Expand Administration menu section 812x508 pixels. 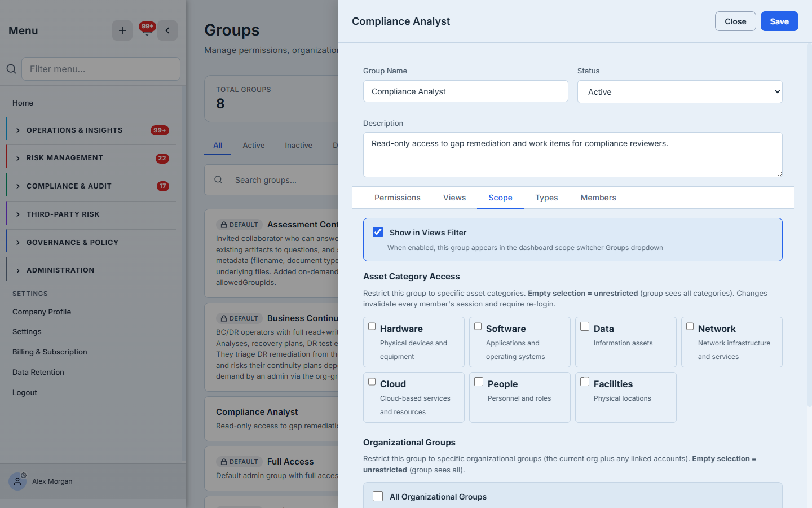pyautogui.click(x=91, y=270)
